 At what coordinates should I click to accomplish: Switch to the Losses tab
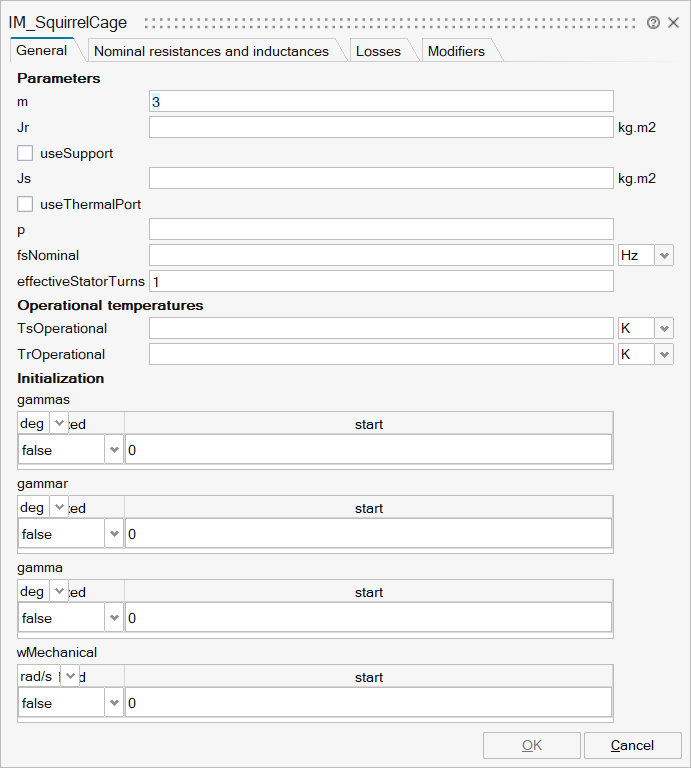click(x=378, y=51)
